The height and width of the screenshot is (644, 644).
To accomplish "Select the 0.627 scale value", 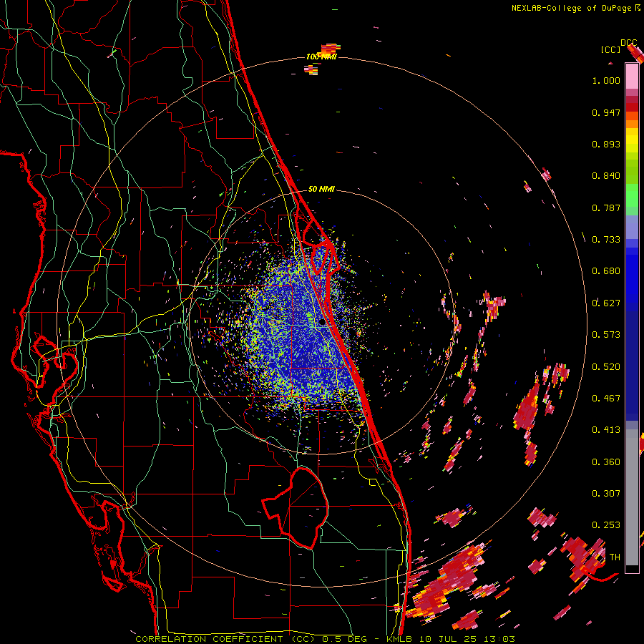I will point(606,303).
